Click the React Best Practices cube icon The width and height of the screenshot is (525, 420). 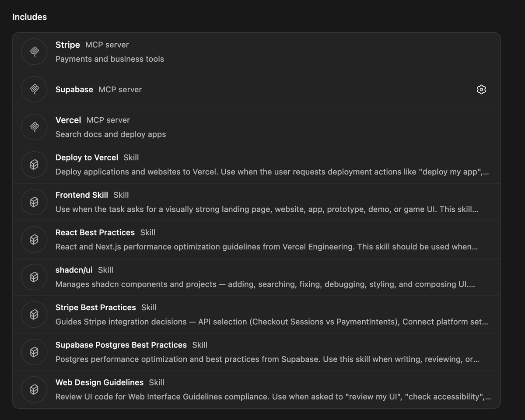[34, 239]
